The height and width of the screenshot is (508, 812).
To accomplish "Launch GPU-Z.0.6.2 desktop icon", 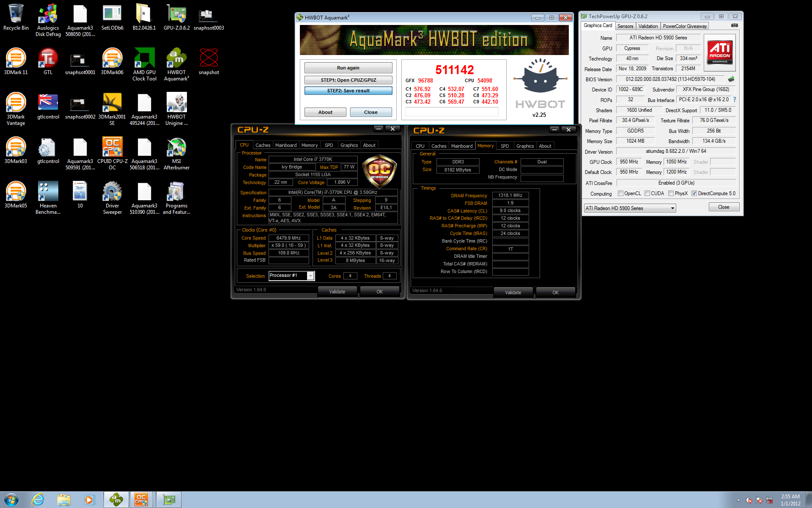I will 176,18.
